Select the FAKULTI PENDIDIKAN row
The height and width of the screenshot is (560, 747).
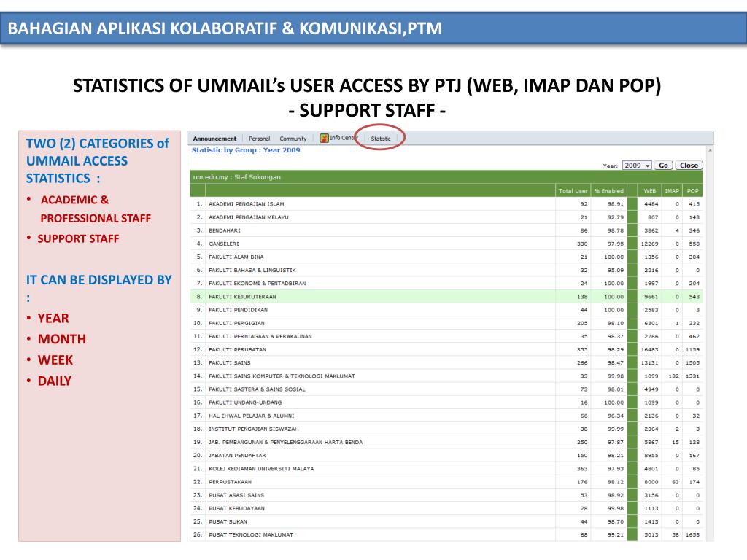coord(446,309)
